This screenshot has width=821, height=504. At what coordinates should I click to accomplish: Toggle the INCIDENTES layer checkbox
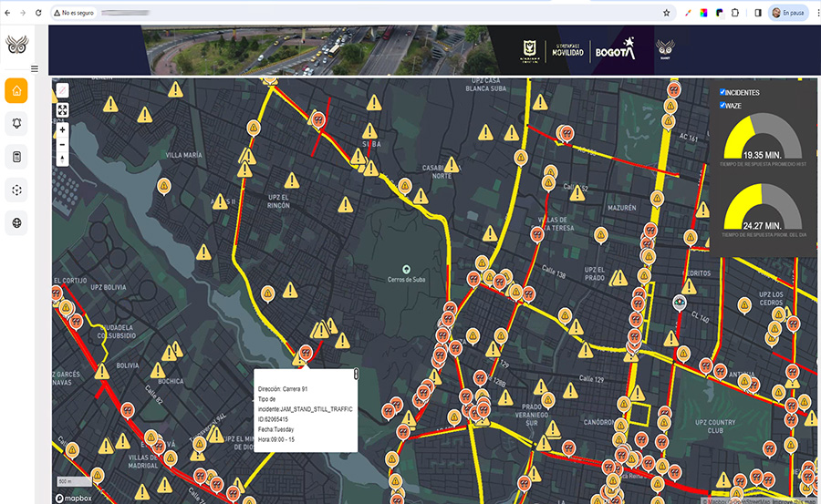pyautogui.click(x=722, y=91)
